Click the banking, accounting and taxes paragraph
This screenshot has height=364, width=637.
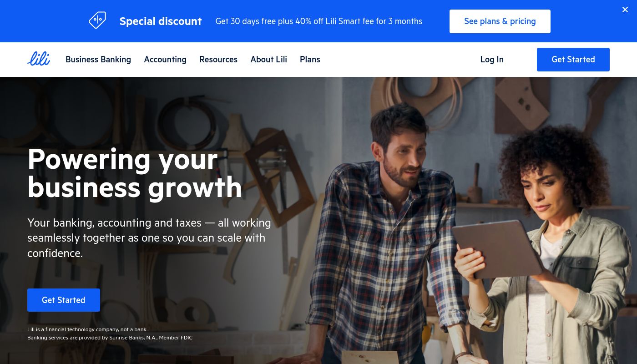[x=149, y=238]
